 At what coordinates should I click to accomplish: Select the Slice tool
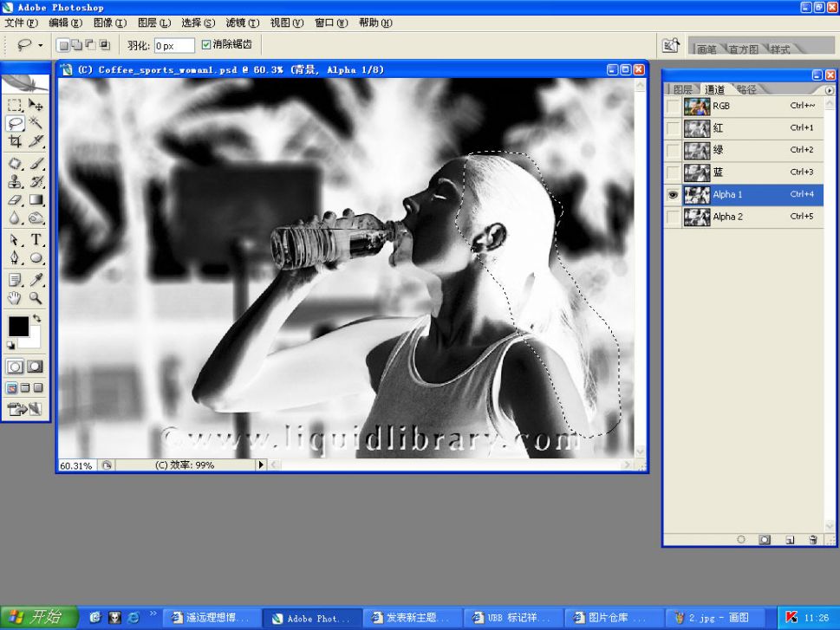pyautogui.click(x=36, y=141)
